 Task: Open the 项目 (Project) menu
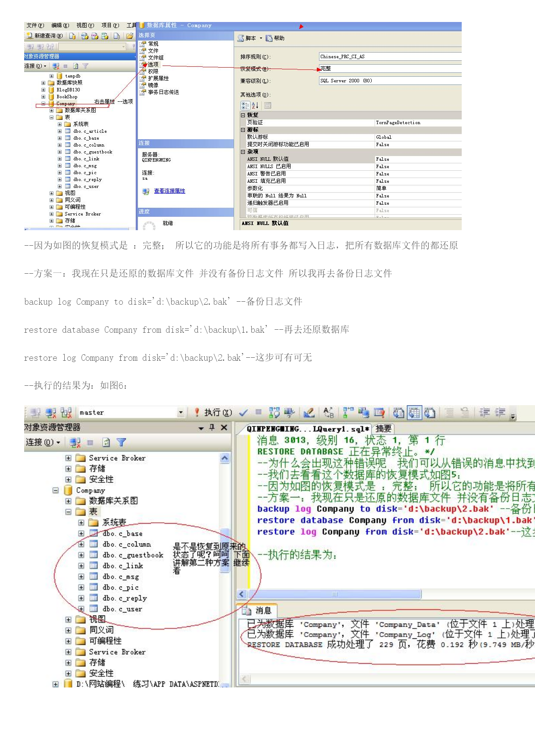click(x=110, y=25)
